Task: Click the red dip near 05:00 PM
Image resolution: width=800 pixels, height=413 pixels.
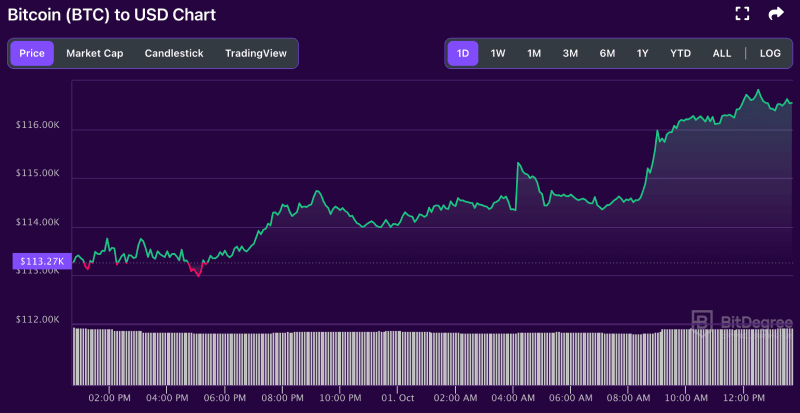Action: (197, 273)
